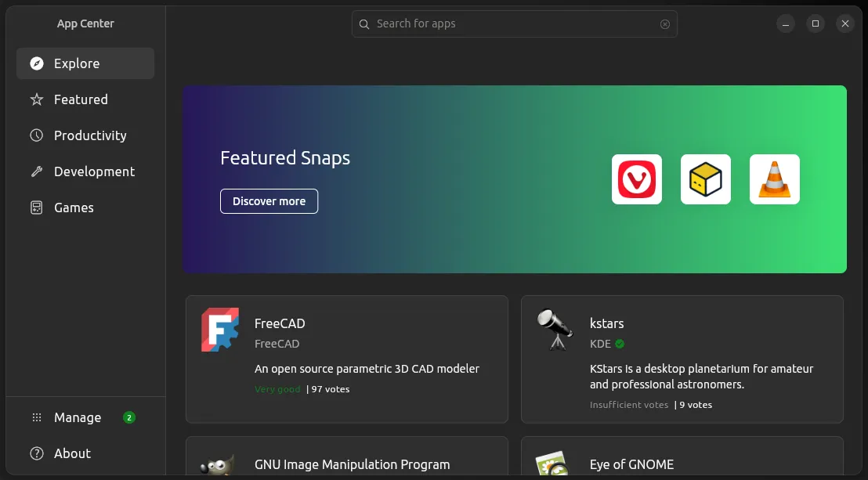Click the star icon next to Featured
The image size is (868, 480).
(36, 99)
